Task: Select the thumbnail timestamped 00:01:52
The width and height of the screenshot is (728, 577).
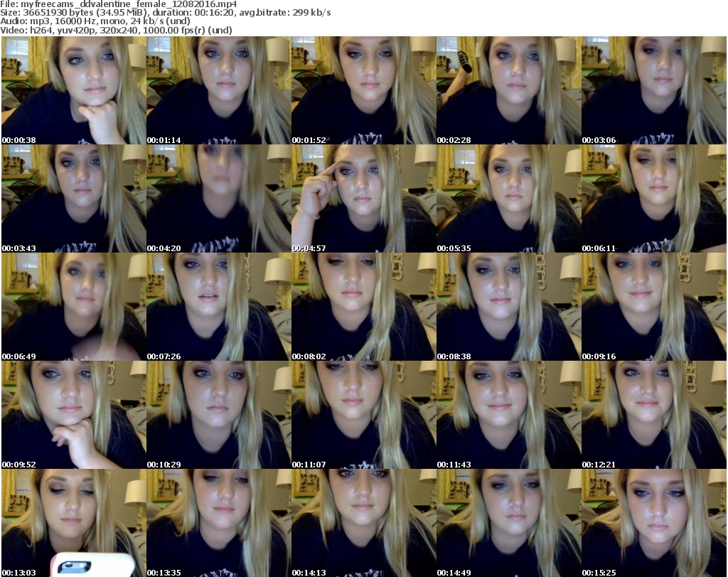Action: tap(363, 90)
